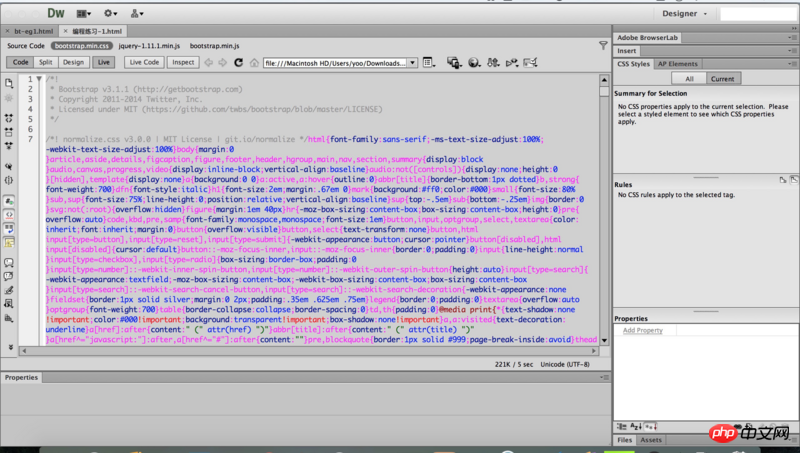Open the Designer workspace switcher
This screenshot has height=453, width=800.
point(684,14)
